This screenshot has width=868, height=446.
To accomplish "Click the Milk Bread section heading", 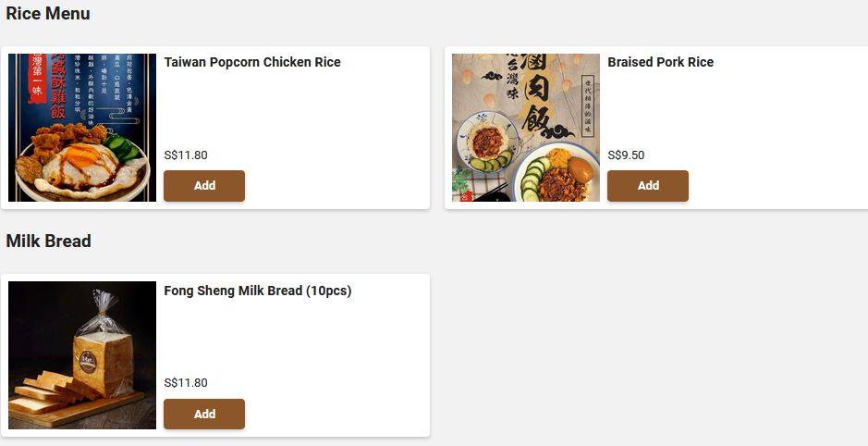I will 48,242.
